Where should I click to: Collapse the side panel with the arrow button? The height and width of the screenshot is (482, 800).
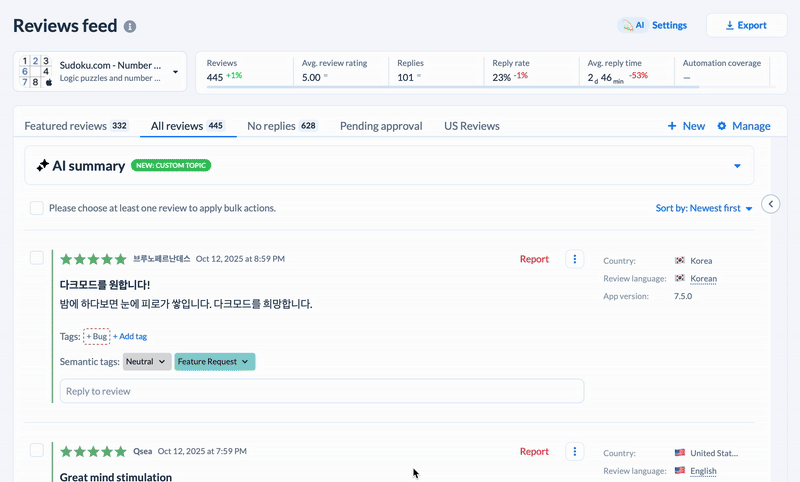[770, 204]
